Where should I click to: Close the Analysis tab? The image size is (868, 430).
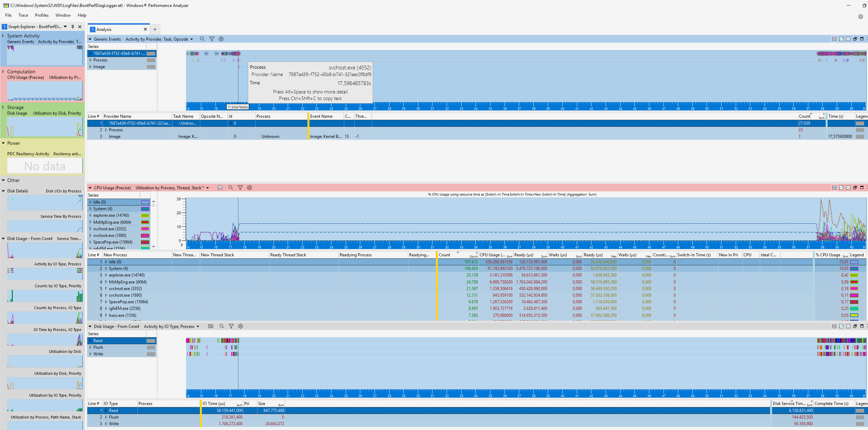pyautogui.click(x=145, y=30)
